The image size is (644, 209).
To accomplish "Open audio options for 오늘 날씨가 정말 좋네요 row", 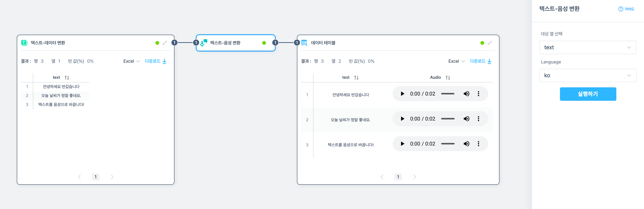I will tap(479, 119).
